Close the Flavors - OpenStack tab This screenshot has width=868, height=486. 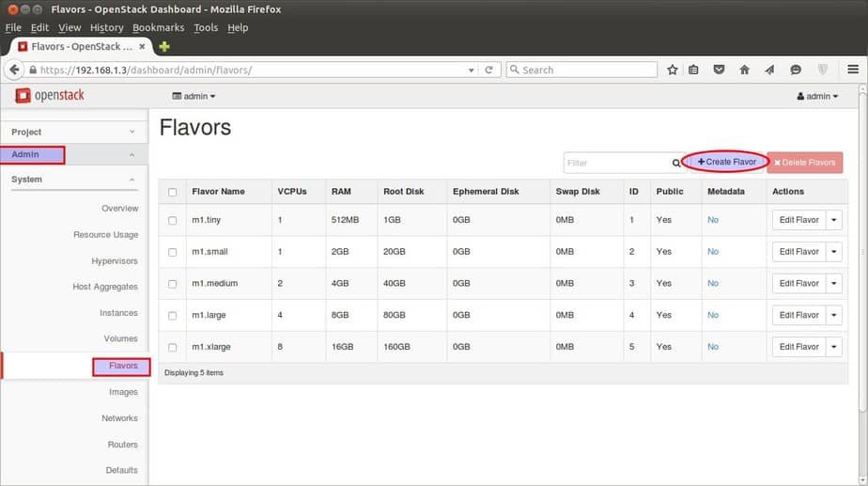pyautogui.click(x=142, y=47)
